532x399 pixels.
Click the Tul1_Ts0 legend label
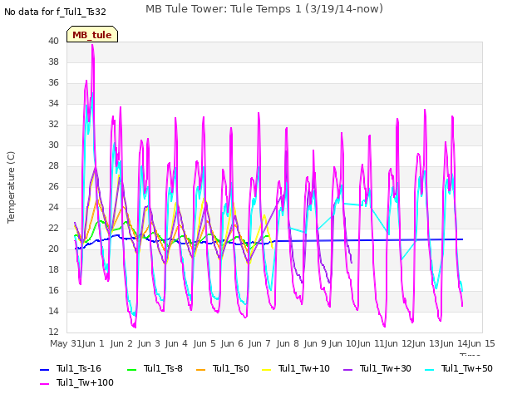coord(231,368)
